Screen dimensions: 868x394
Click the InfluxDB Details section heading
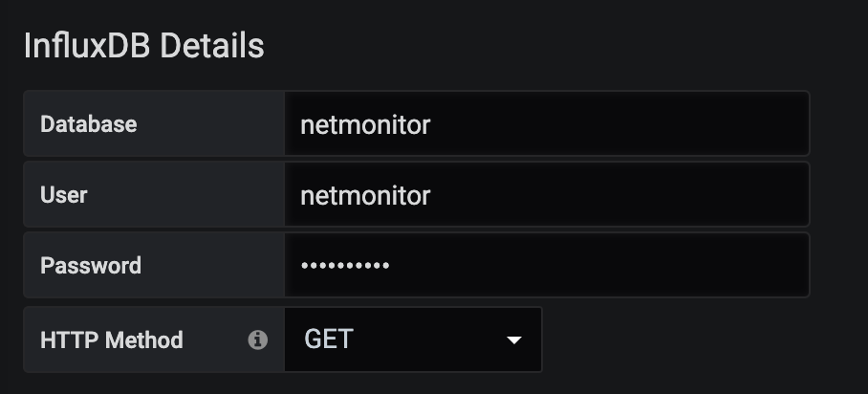(143, 45)
